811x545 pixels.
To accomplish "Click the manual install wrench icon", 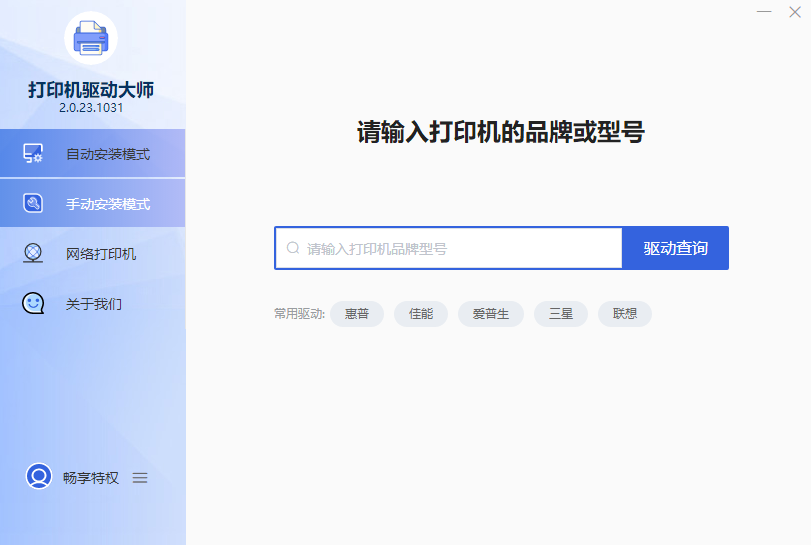I will coord(33,204).
